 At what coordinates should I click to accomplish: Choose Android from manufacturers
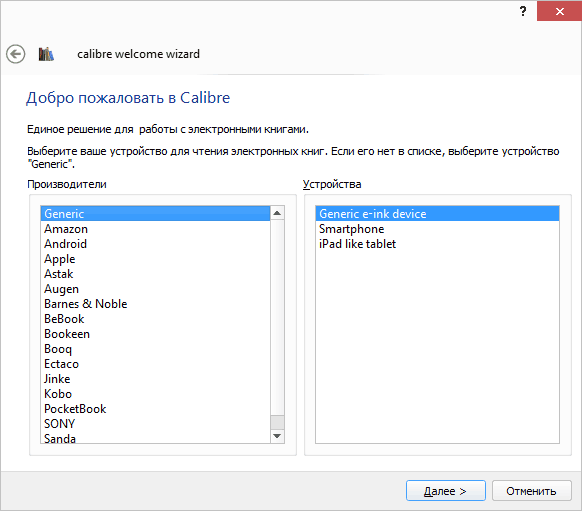(155, 244)
